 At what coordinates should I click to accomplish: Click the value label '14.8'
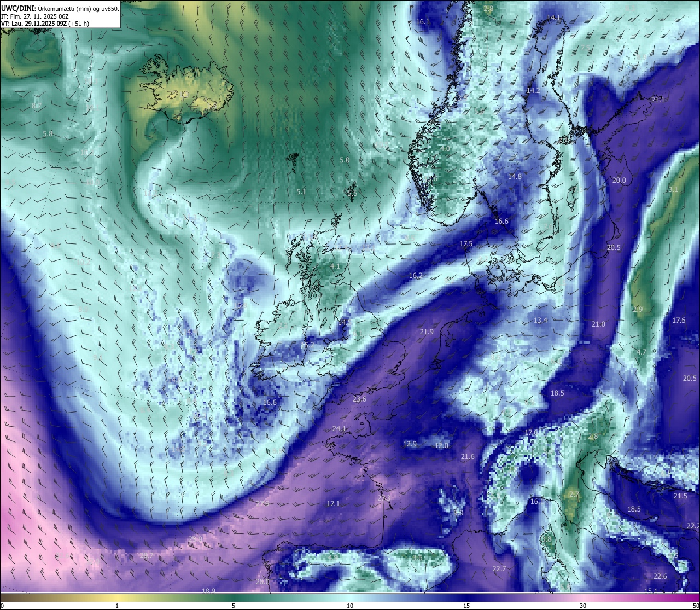click(515, 177)
